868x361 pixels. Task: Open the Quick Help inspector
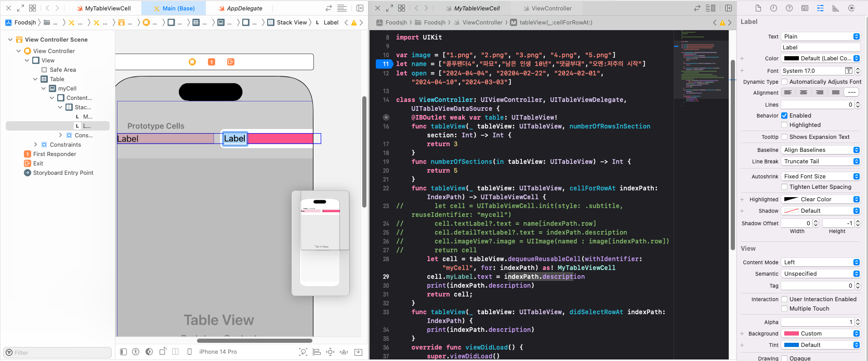790,8
